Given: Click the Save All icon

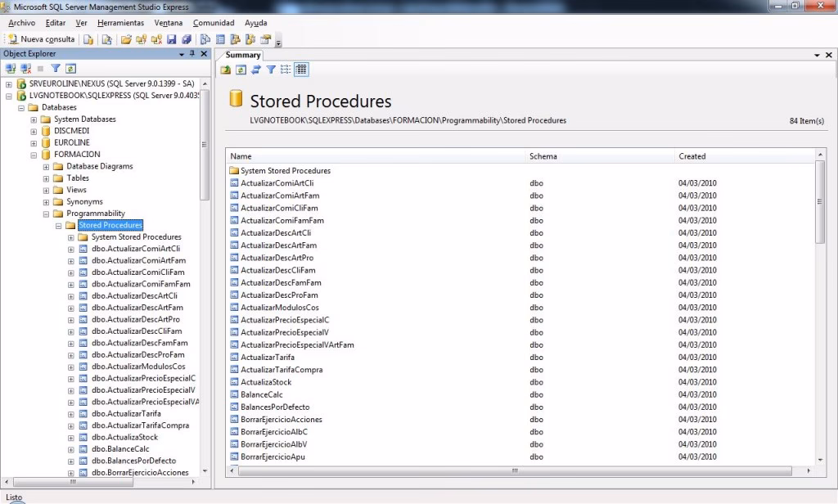Looking at the screenshot, I should [187, 39].
